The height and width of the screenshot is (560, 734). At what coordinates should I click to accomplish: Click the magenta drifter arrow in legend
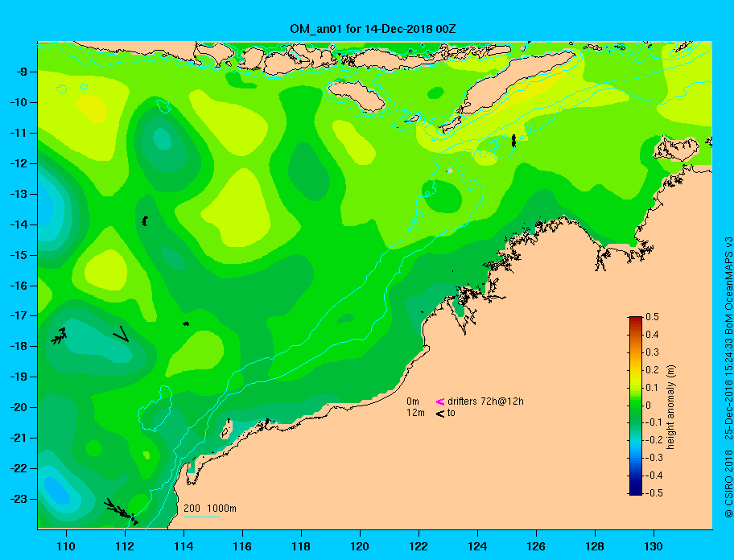pos(440,401)
